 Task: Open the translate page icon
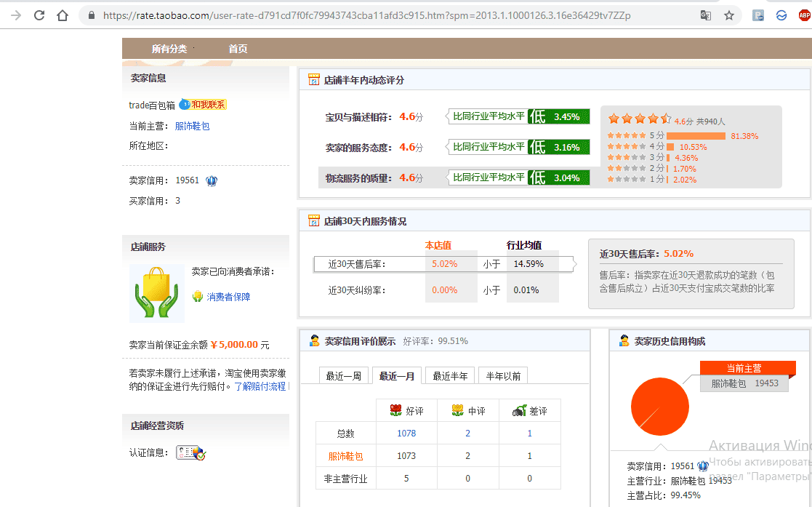(705, 15)
